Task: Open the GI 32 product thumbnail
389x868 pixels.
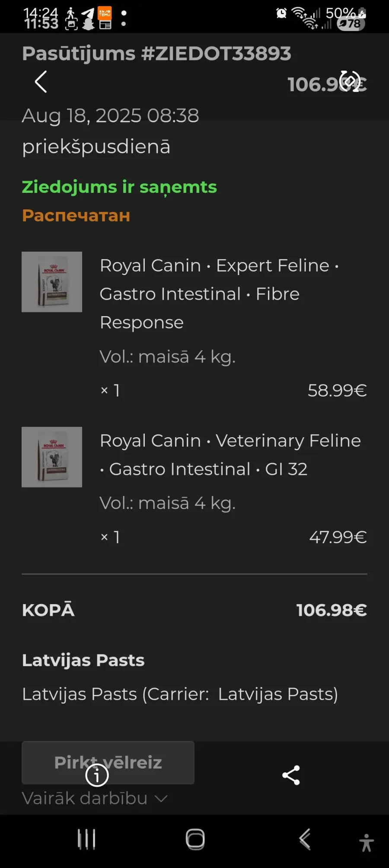Action: 52,457
